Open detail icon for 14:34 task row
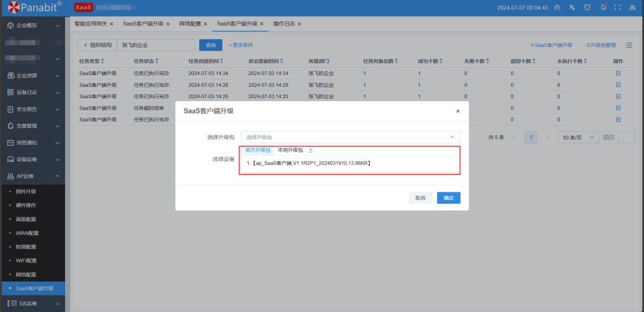644x312 pixels. (618, 73)
